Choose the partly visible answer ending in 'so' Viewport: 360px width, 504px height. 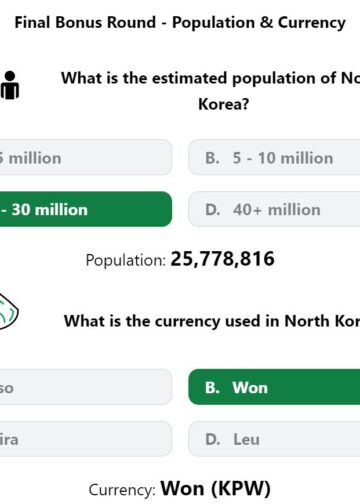pyautogui.click(x=86, y=387)
